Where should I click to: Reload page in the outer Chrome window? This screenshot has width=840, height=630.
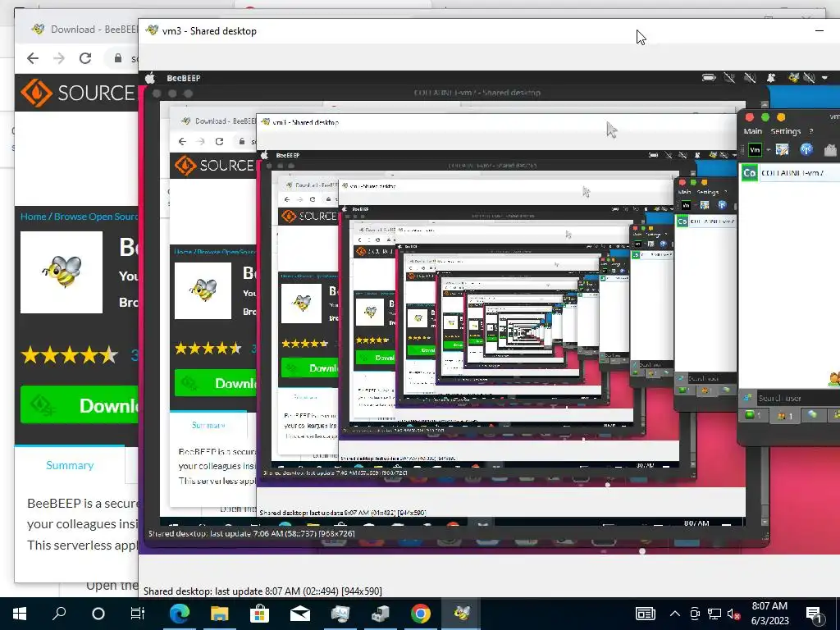[85, 58]
